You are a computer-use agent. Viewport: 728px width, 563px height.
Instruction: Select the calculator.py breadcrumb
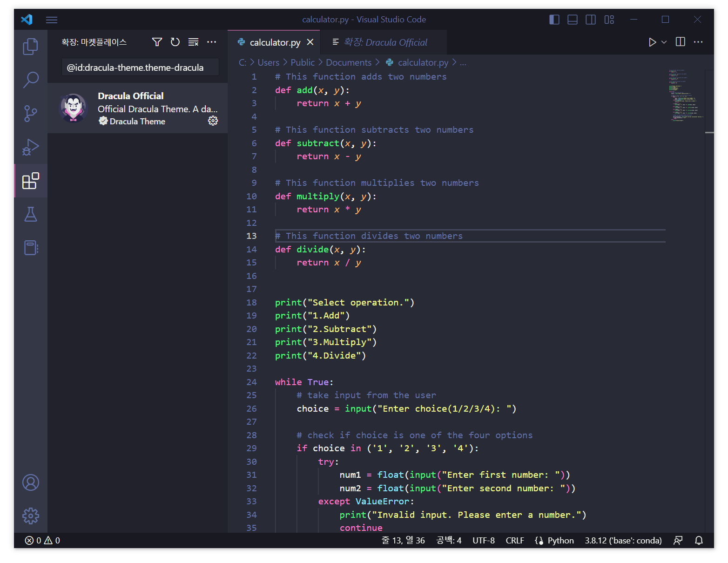coord(418,62)
